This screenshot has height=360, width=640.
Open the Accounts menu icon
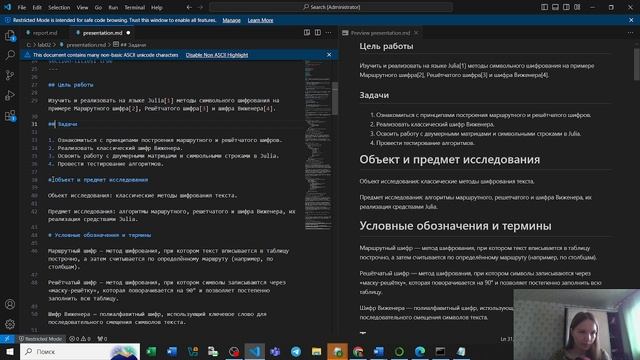10,304
